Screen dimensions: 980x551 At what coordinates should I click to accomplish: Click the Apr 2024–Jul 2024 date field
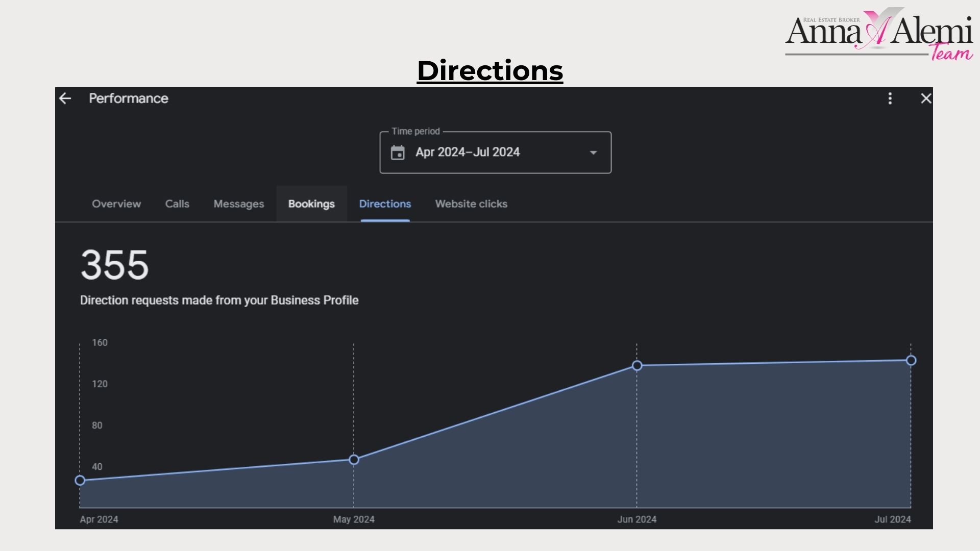[x=467, y=152]
